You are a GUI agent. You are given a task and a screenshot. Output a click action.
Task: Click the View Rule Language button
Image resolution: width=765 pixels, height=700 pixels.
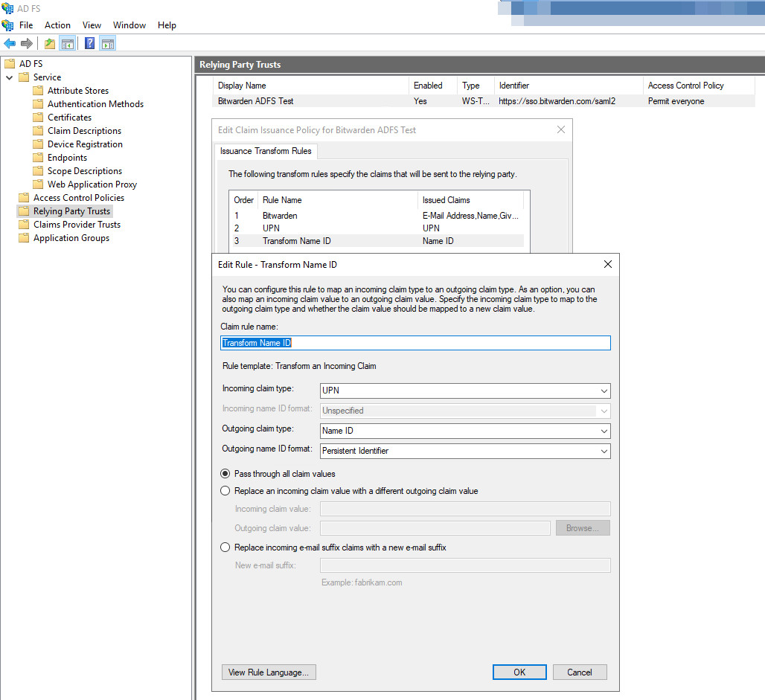(269, 672)
